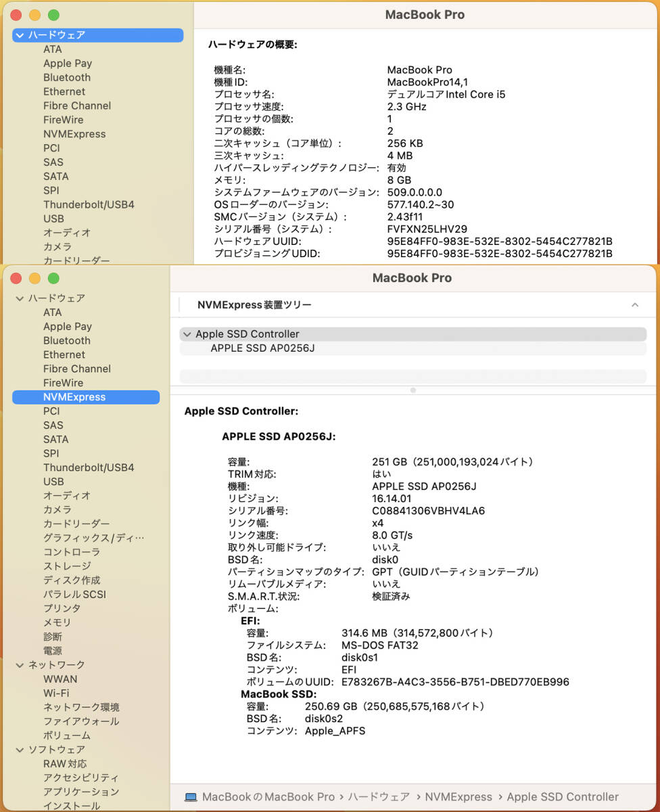The image size is (660, 812).
Task: Select Thunderbolt/USB4 in the bottom window sidebar
Action: click(x=89, y=468)
